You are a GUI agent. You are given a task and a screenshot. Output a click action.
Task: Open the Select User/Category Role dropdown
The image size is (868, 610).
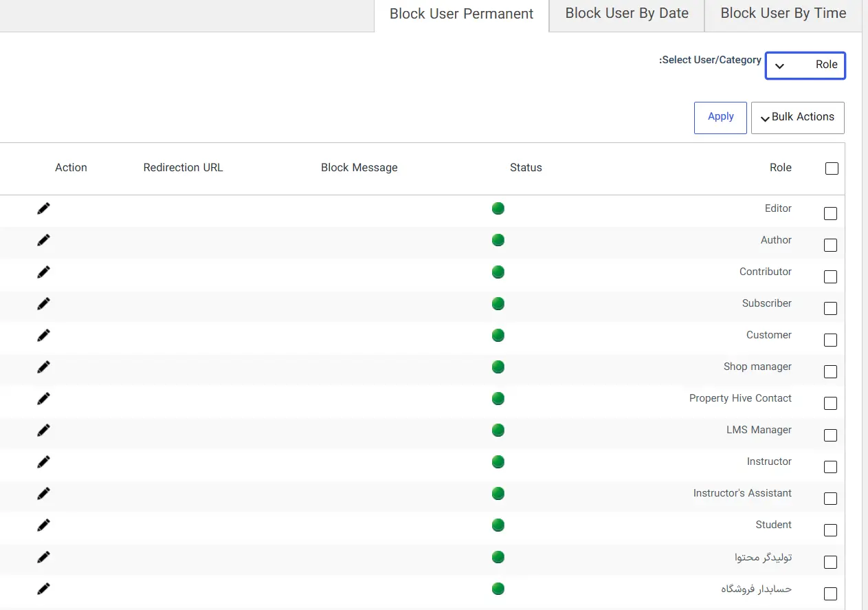tap(805, 65)
